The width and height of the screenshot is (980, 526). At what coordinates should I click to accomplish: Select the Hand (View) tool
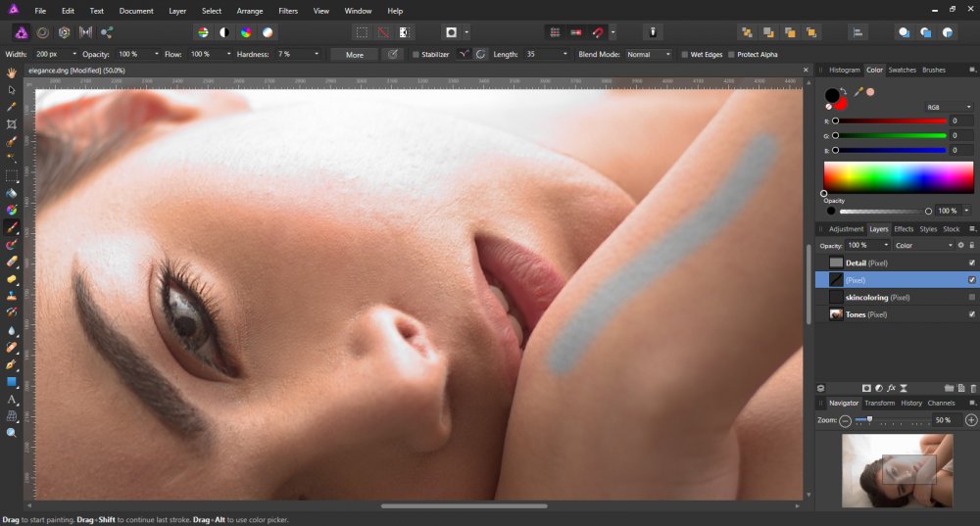12,73
